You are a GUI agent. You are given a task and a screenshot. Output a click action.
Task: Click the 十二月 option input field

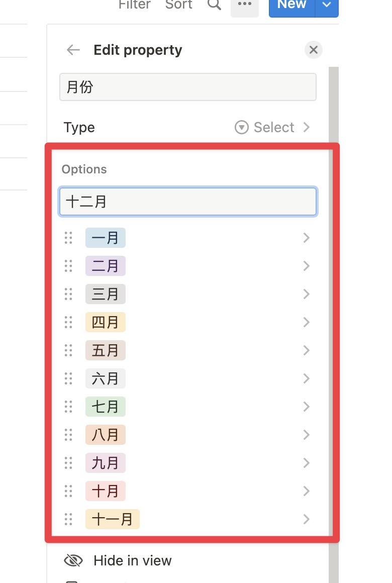tap(188, 202)
